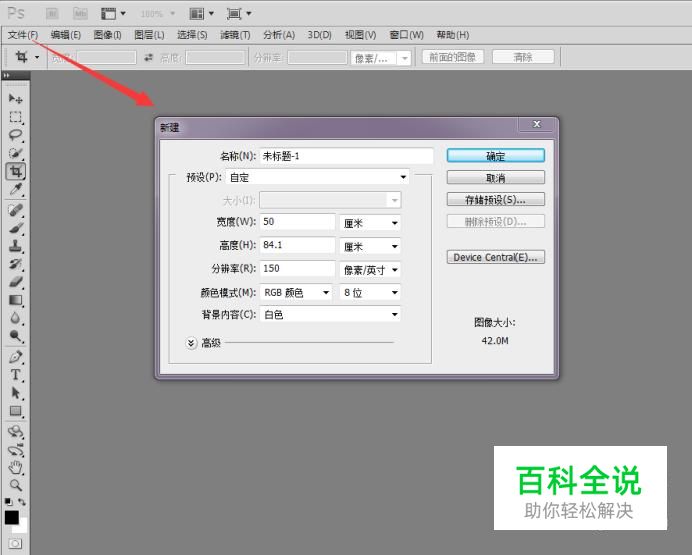Click the Device Central(E)... button
This screenshot has height=555, width=692.
tap(496, 257)
